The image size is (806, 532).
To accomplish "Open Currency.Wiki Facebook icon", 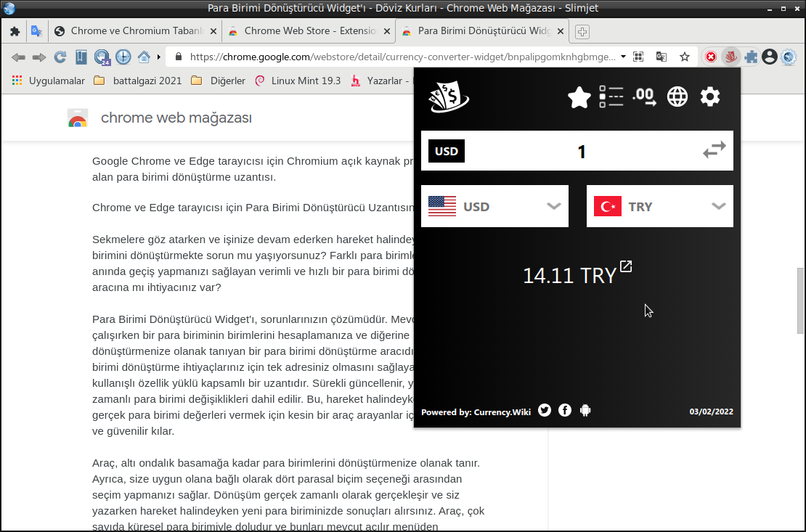I will (x=565, y=410).
